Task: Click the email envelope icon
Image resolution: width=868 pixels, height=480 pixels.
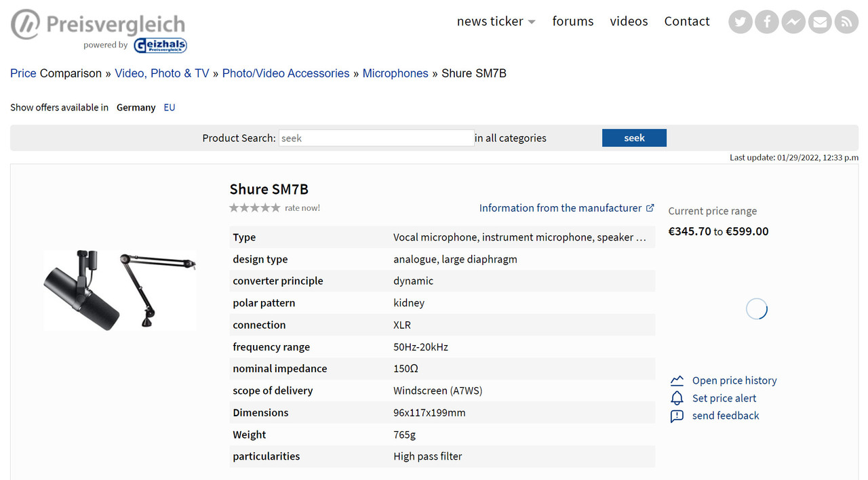Action: tap(820, 22)
